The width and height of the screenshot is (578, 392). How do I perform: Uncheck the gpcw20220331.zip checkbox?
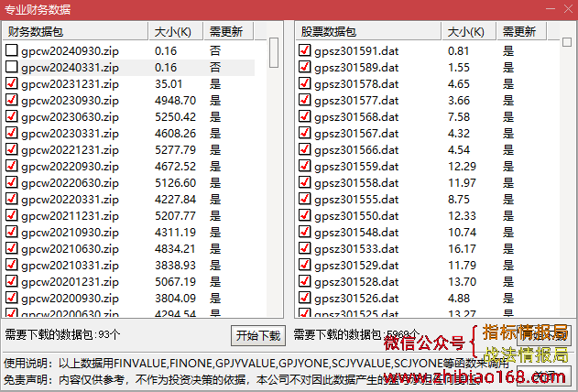click(x=11, y=199)
